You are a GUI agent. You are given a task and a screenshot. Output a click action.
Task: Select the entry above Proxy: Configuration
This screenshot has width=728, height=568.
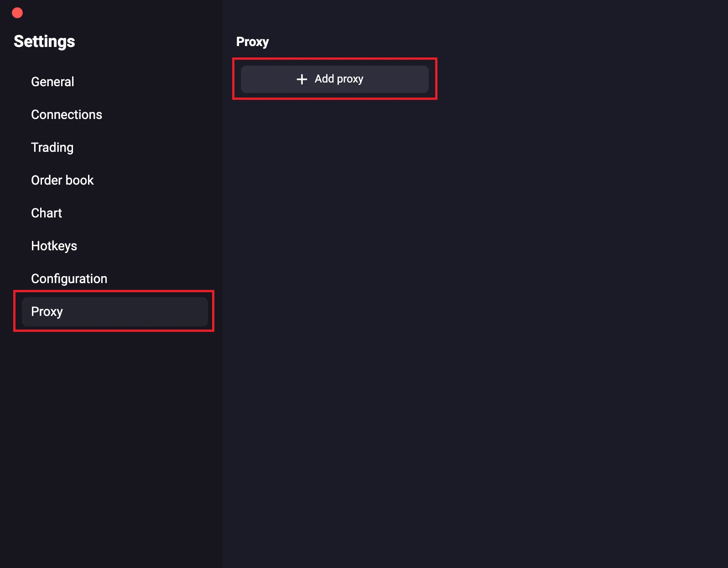point(69,279)
